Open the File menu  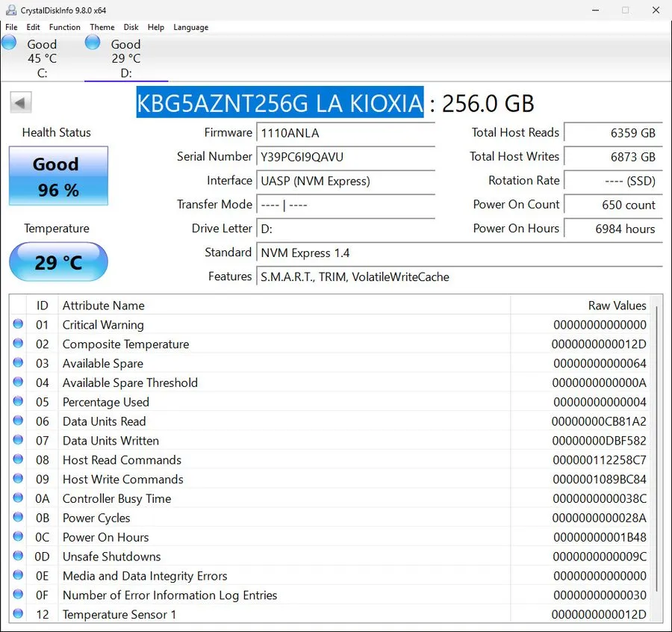(11, 27)
